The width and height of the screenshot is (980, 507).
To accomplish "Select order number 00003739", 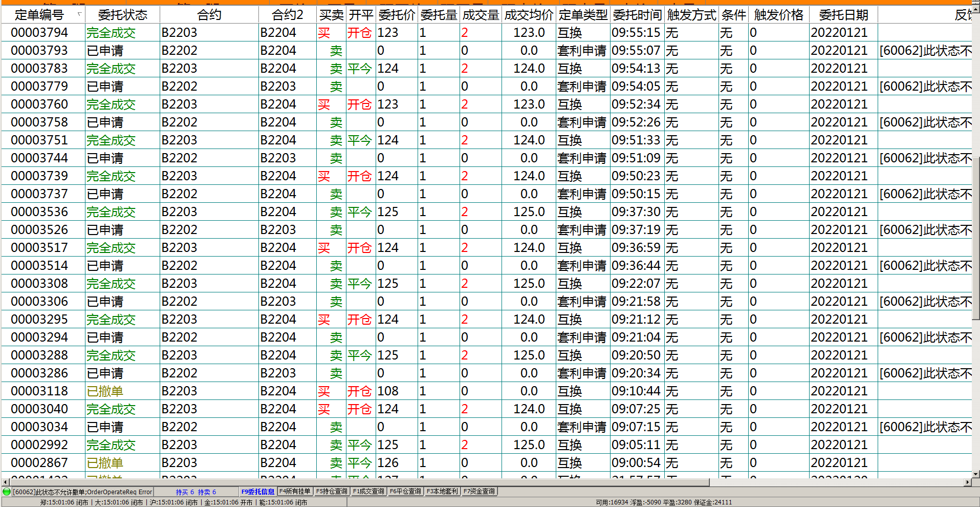I will point(39,176).
